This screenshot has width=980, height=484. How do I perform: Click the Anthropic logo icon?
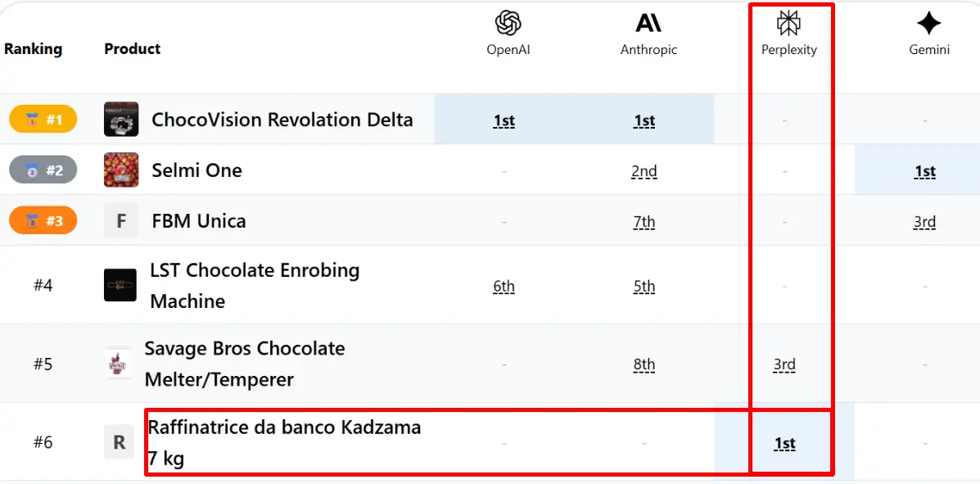pyautogui.click(x=648, y=23)
